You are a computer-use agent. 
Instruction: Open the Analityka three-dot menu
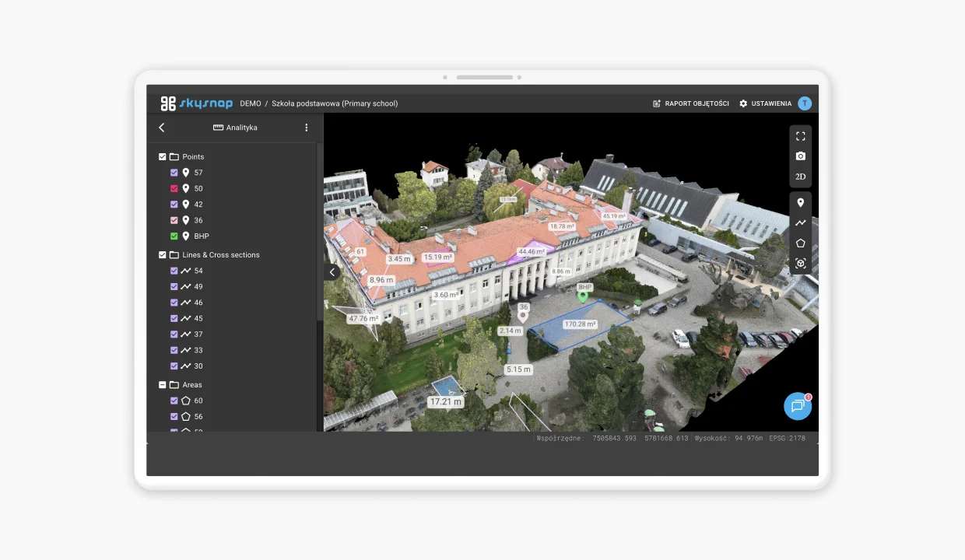306,128
